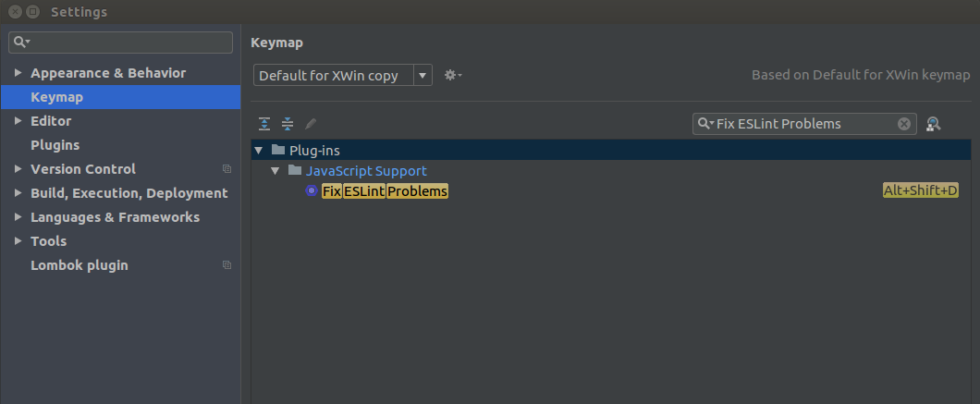Clear the Fix ESLint Problems search text
The width and height of the screenshot is (980, 404).
pyautogui.click(x=904, y=124)
